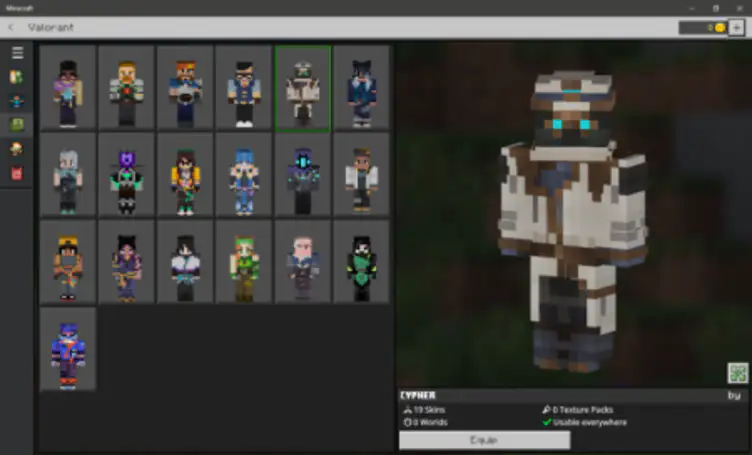Select the skin with glasses and blue vest
Screen dimensions: 752x455
click(244, 88)
